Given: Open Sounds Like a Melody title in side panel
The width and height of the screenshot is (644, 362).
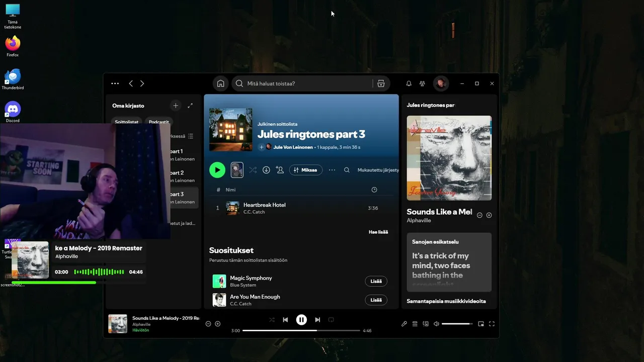Looking at the screenshot, I should click(x=439, y=212).
